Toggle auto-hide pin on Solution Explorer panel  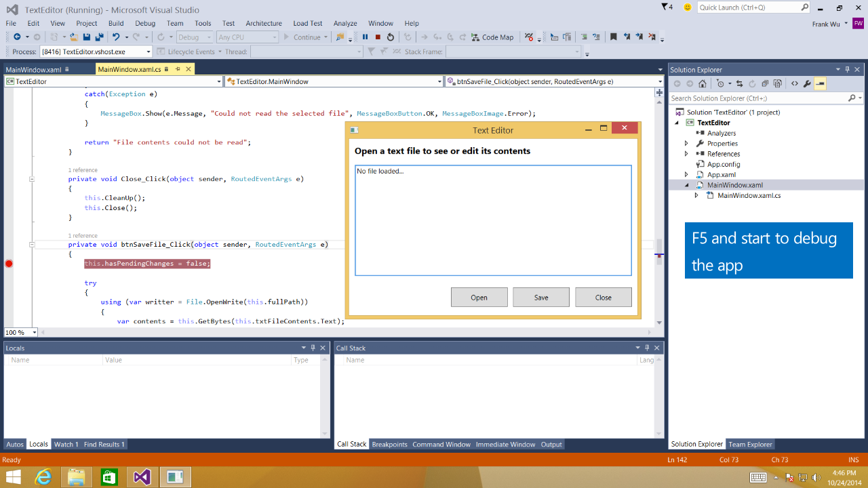coord(848,69)
